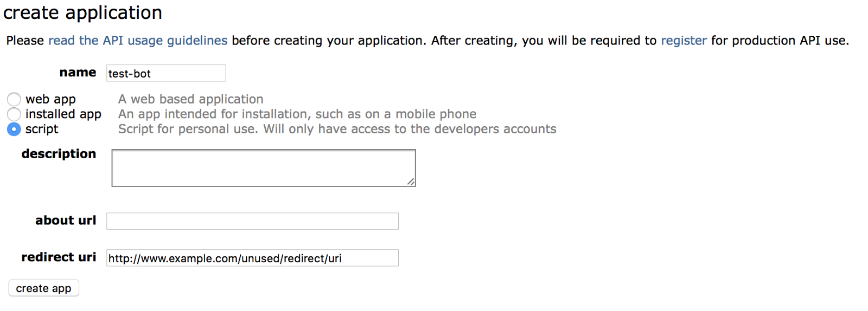Click the "create application" page heading

click(x=82, y=12)
